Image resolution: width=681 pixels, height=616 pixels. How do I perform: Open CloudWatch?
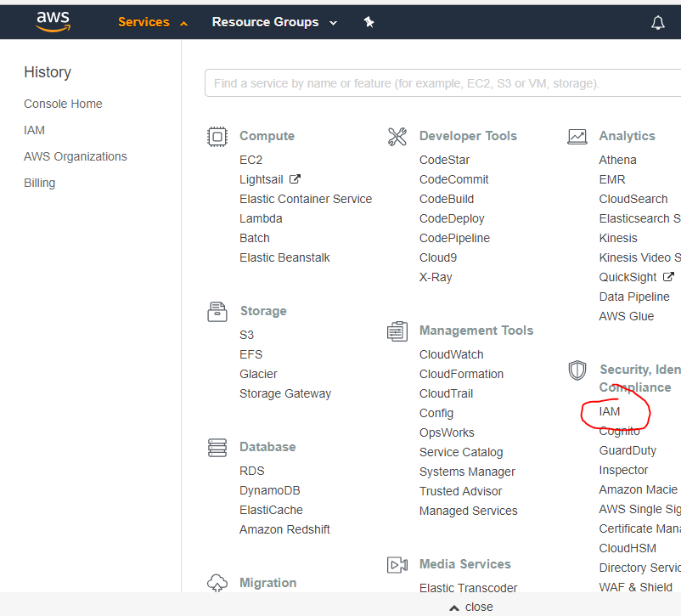point(451,355)
